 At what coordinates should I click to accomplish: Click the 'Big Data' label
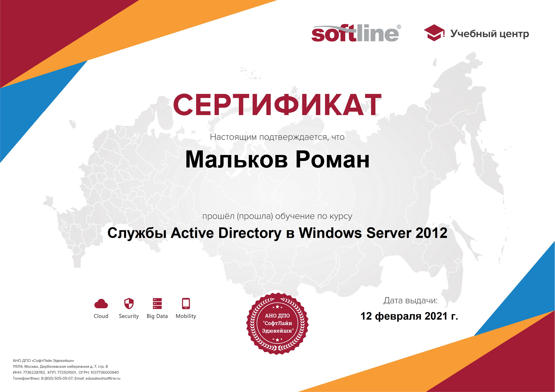coord(157,316)
